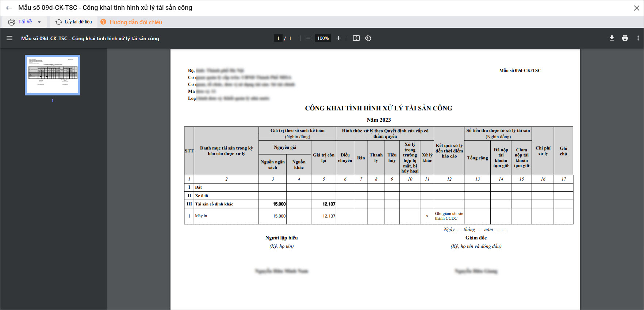This screenshot has height=310, width=644.
Task: Expand the Tải về dropdown arrow
Action: 39,22
